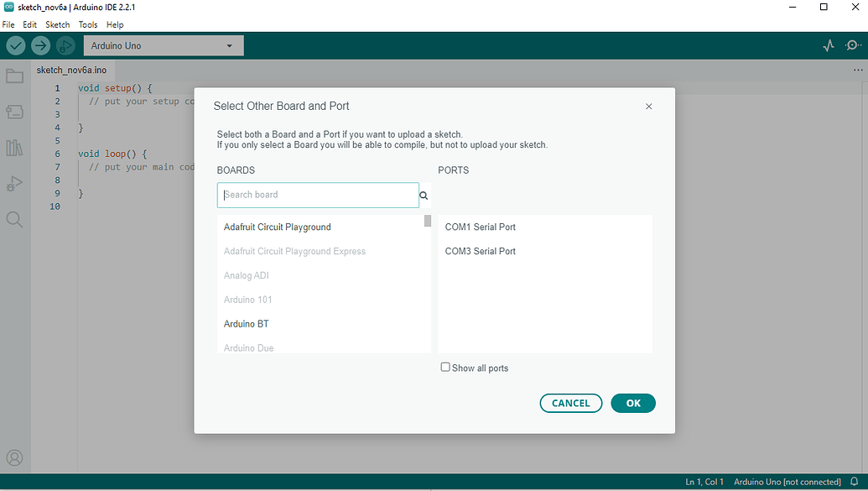The image size is (868, 491).
Task: Click the Upload arrow icon
Action: pos(39,44)
